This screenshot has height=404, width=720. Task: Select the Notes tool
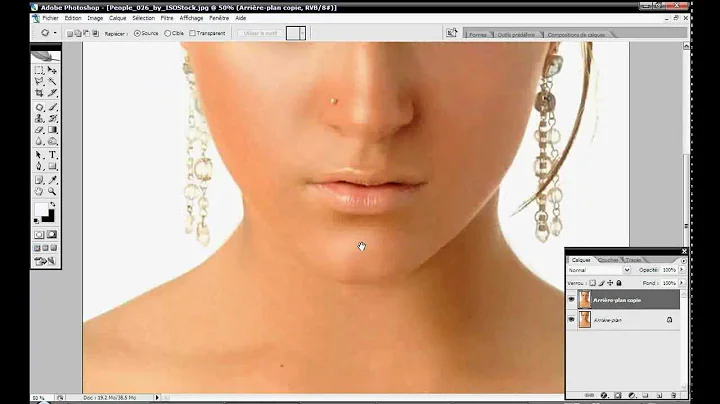[x=39, y=180]
